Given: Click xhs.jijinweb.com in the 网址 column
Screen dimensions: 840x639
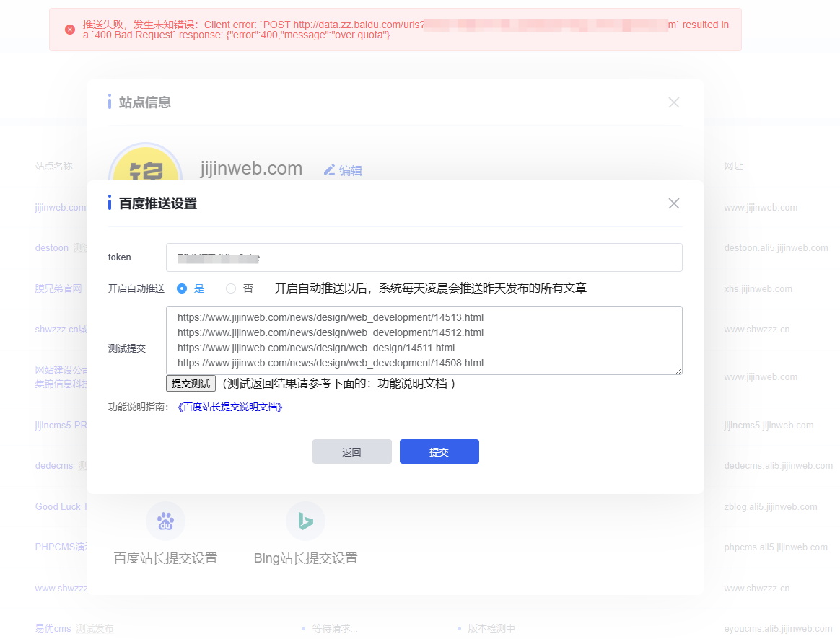Looking at the screenshot, I should 758,289.
